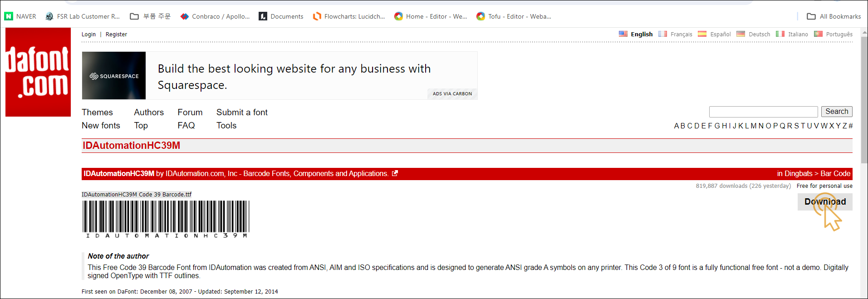The height and width of the screenshot is (299, 868).
Task: Open the Tools page
Action: point(226,125)
